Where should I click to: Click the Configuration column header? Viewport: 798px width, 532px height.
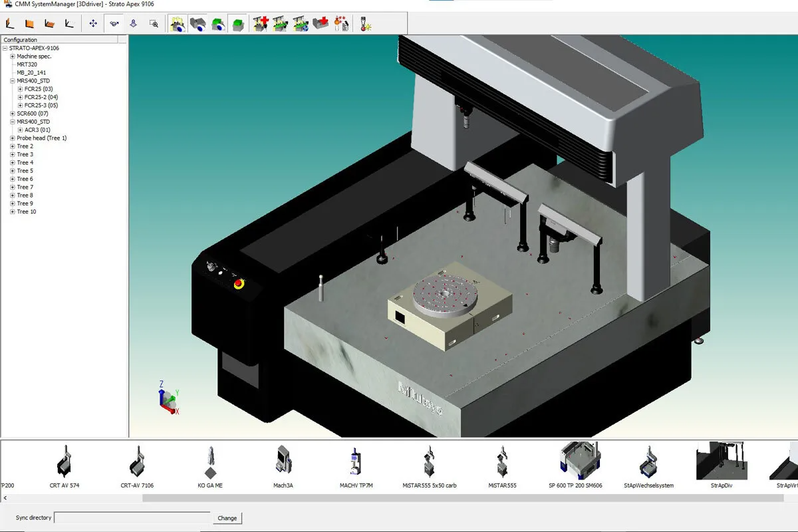[60, 40]
